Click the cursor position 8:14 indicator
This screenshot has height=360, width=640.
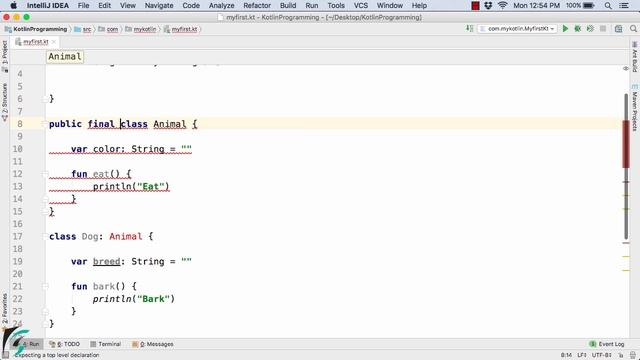[566, 355]
